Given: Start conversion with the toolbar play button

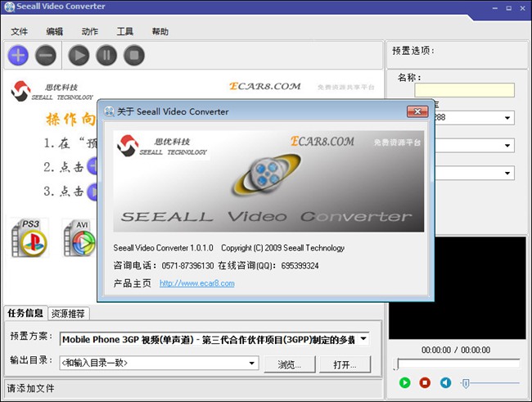Looking at the screenshot, I should (79, 56).
